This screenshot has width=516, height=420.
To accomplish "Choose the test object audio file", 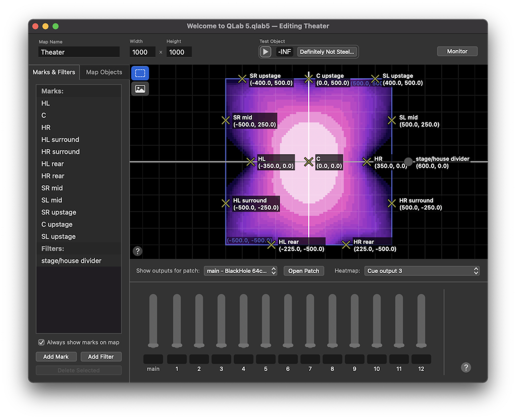I will pyautogui.click(x=327, y=51).
